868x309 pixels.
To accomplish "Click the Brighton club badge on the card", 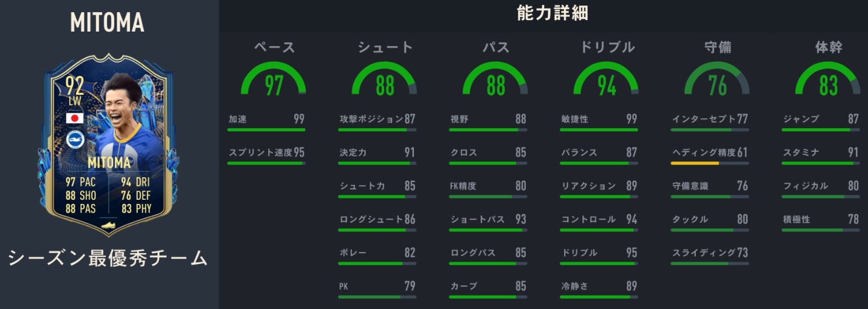I will click(x=75, y=141).
